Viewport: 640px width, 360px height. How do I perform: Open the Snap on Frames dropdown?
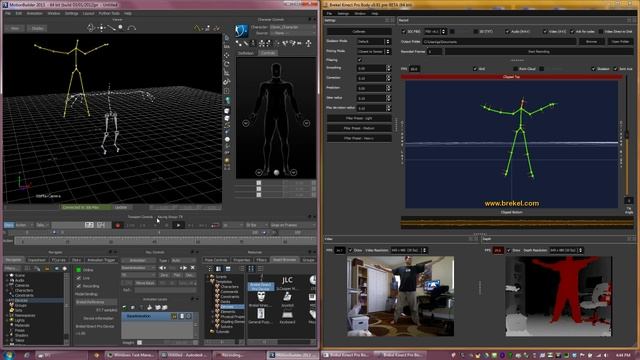(x=292, y=225)
